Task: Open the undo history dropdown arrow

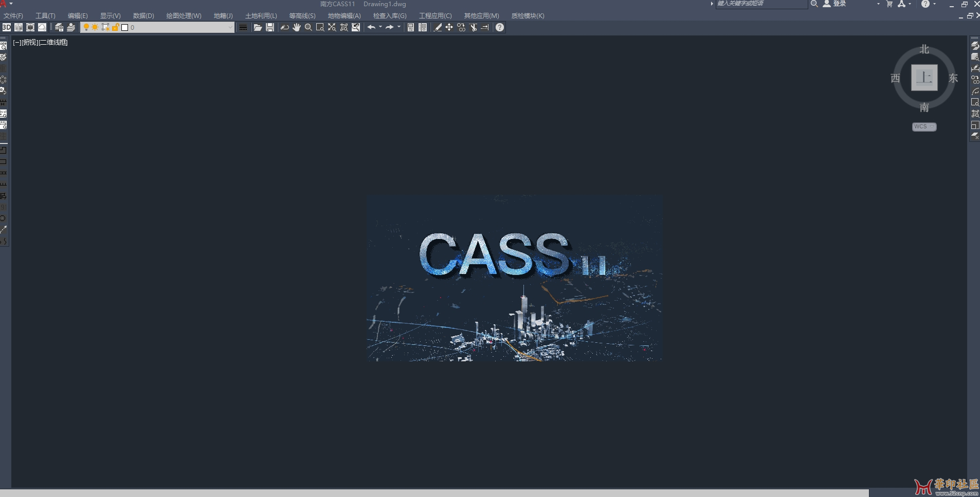Action: point(380,27)
